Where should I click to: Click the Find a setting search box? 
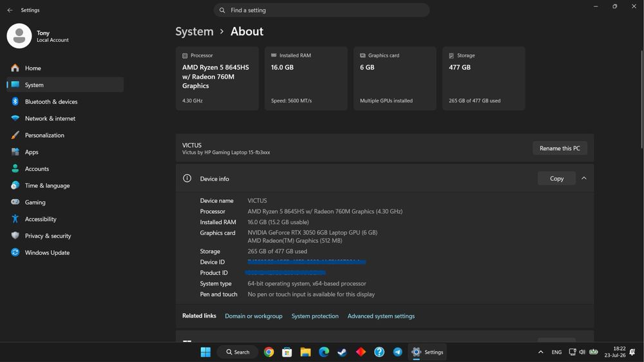(321, 10)
